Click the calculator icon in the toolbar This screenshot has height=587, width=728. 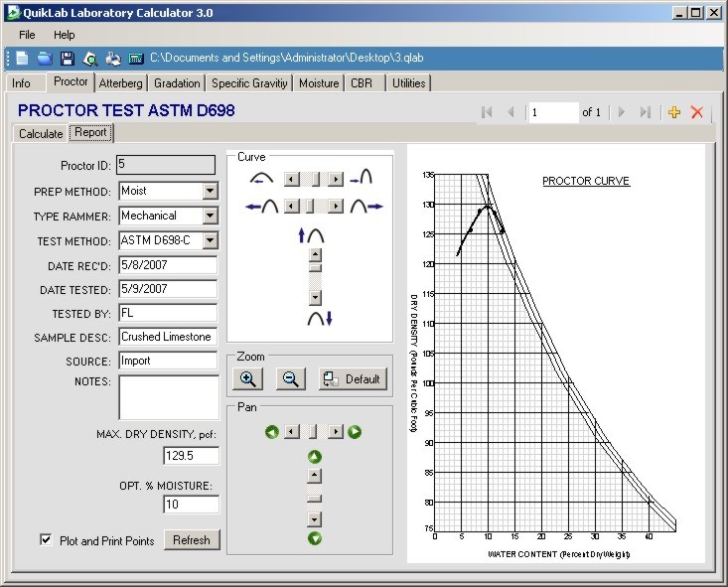tap(136, 59)
